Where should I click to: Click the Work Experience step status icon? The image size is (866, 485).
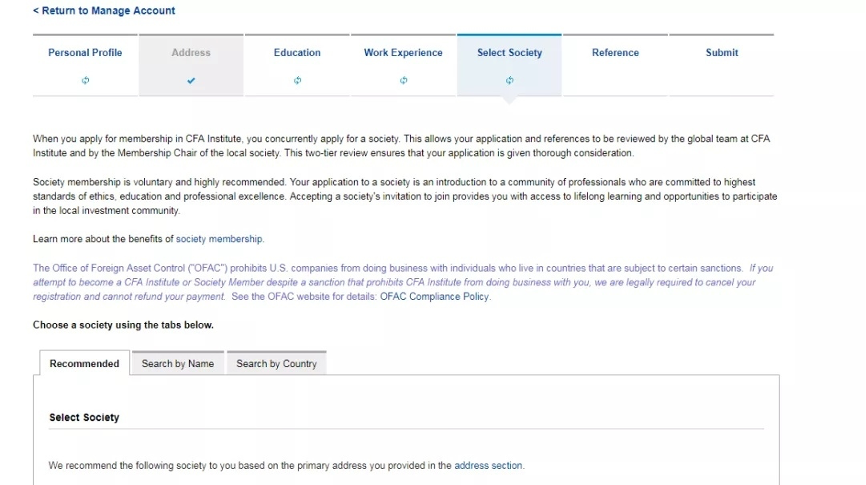403,81
